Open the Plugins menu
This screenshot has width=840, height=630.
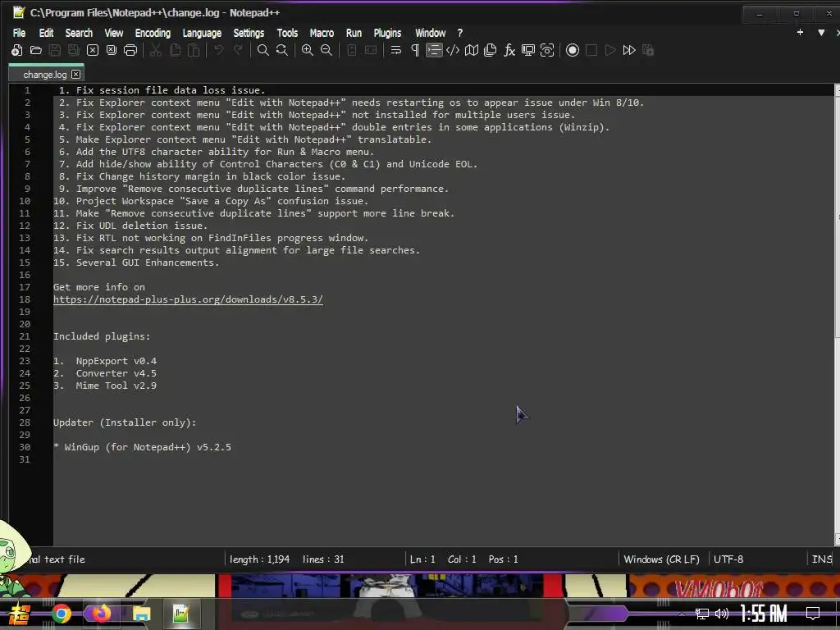(x=387, y=33)
